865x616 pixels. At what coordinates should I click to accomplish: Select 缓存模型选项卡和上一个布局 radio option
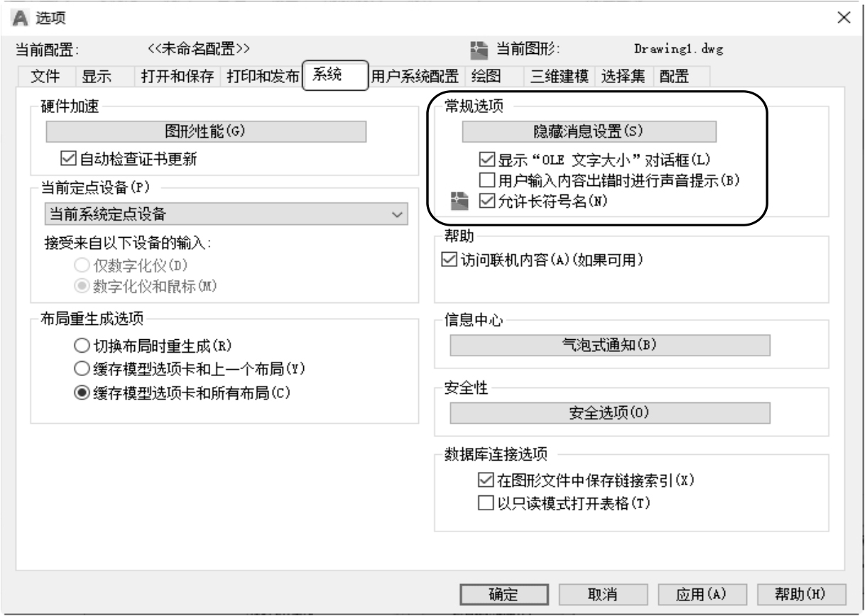(x=80, y=368)
